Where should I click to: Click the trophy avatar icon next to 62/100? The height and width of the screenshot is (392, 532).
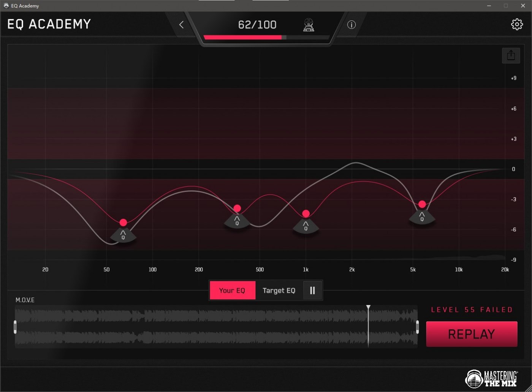(x=309, y=25)
